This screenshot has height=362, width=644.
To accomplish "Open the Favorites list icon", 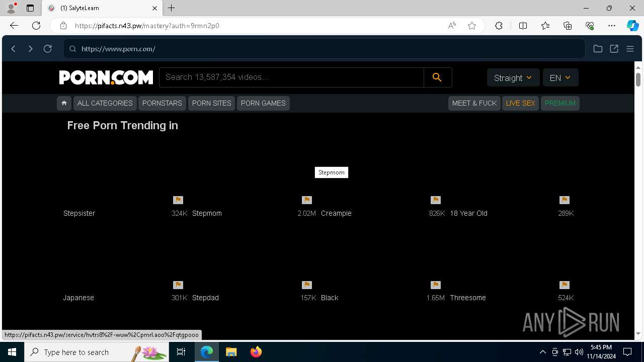I will [545, 26].
